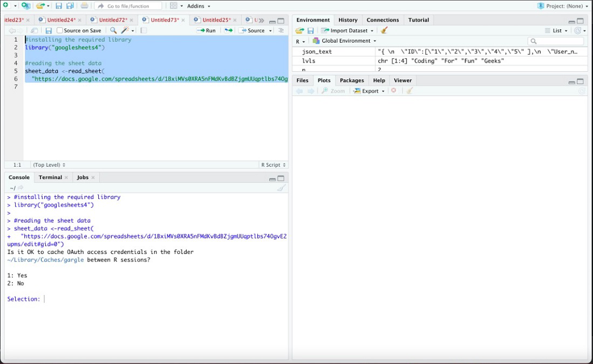Switch to the Environment tab

pos(313,20)
